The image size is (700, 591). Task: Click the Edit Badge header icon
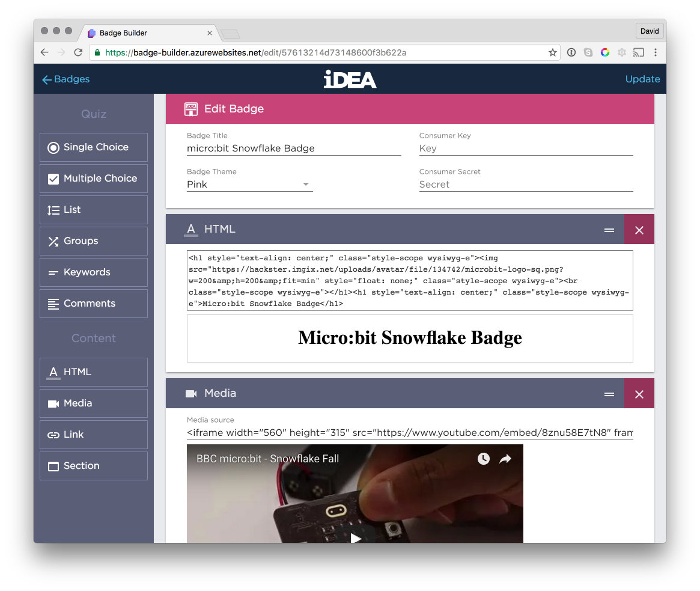pos(191,109)
